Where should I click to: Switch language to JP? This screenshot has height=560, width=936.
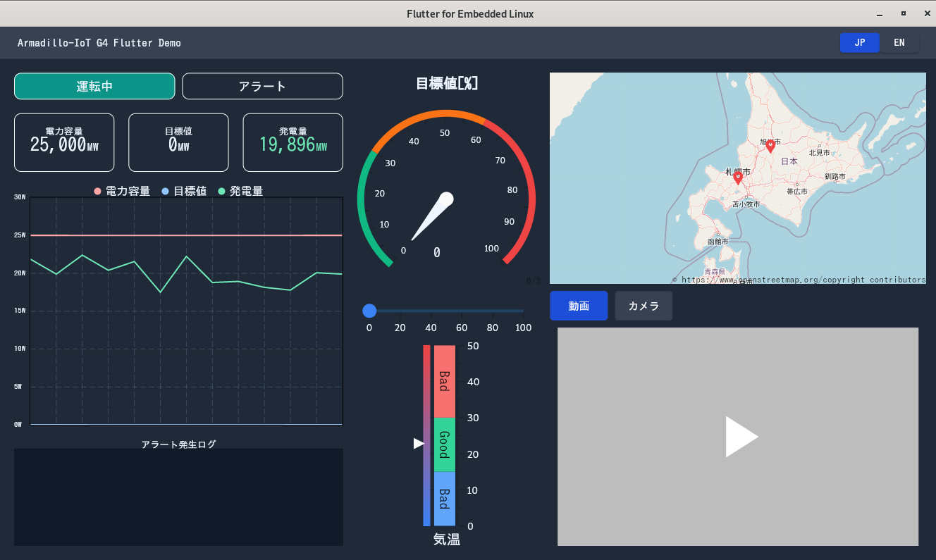tap(859, 43)
